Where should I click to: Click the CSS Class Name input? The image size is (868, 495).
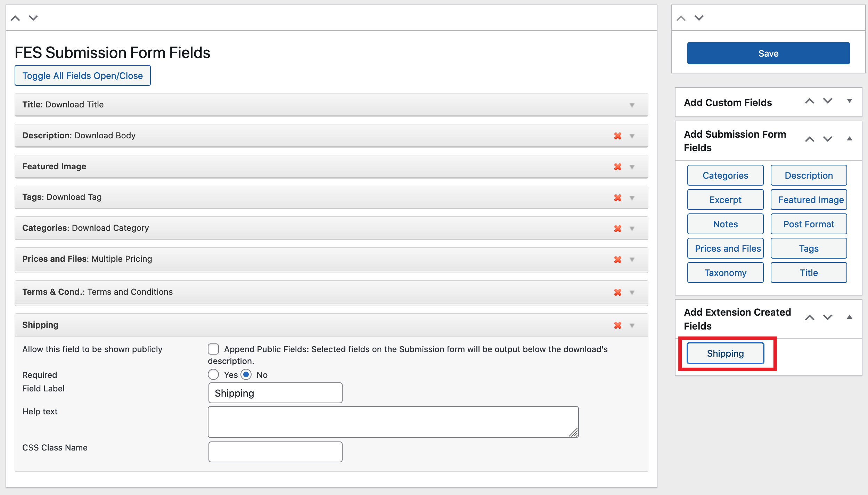[x=275, y=452]
